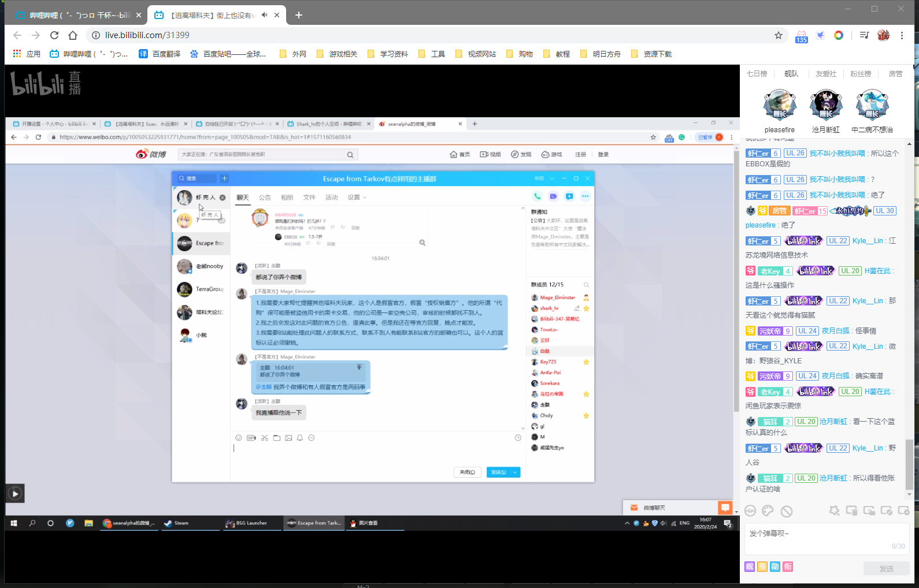
Task: Switch to the 房管 tab
Action: click(895, 74)
